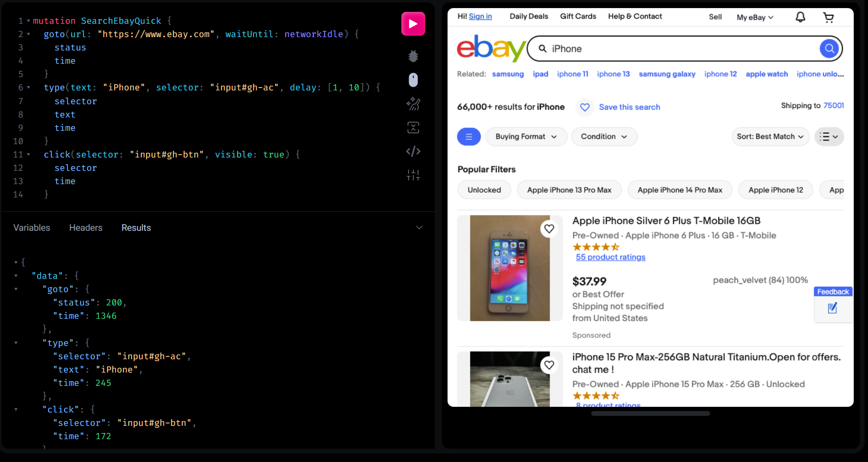Screen dimensions: 868x462
Task: Switch to the Headers tab
Action: tap(86, 228)
